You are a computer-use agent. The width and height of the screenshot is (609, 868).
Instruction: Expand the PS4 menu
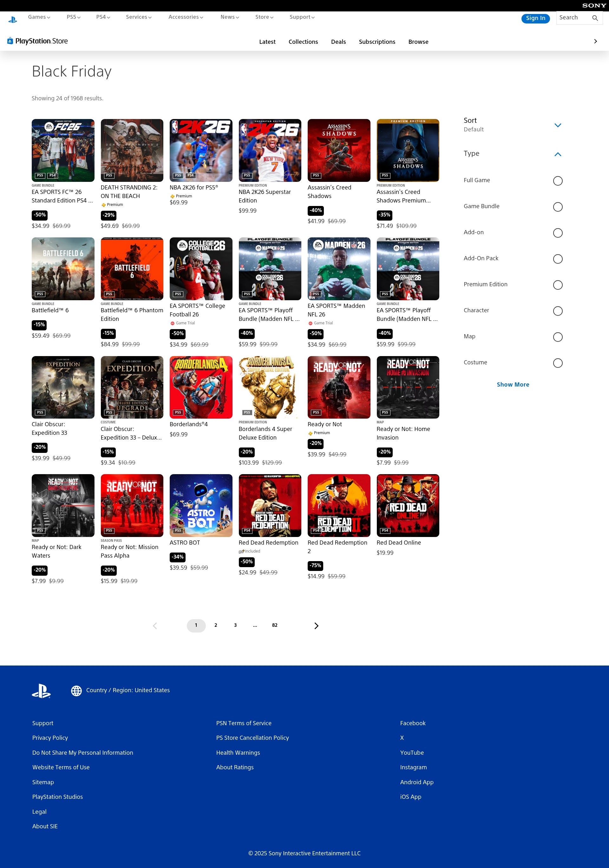pos(103,17)
